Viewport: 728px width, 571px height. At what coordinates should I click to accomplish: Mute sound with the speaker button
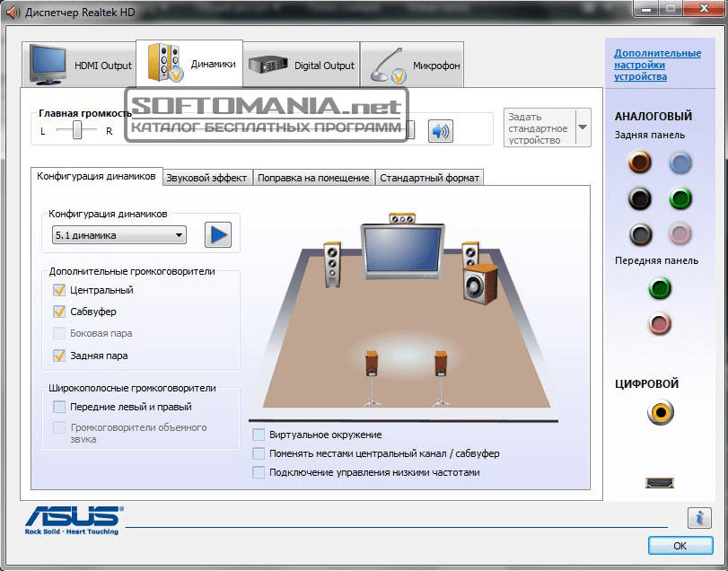(440, 131)
